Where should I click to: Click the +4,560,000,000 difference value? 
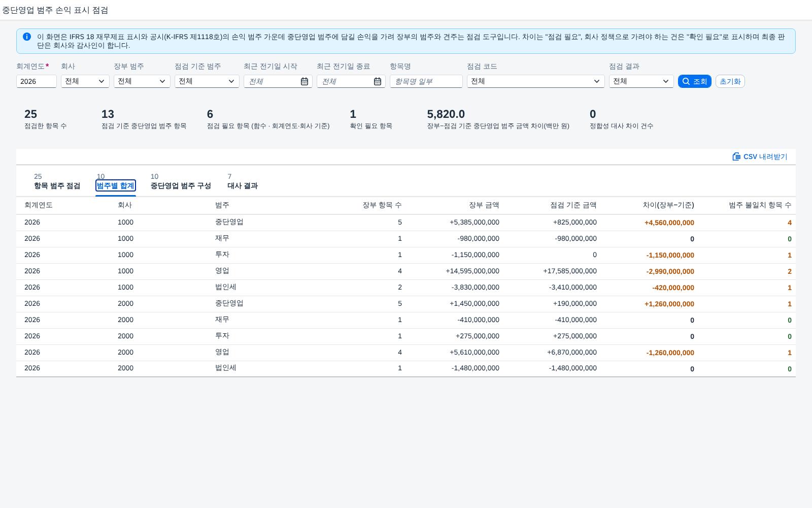(x=669, y=223)
